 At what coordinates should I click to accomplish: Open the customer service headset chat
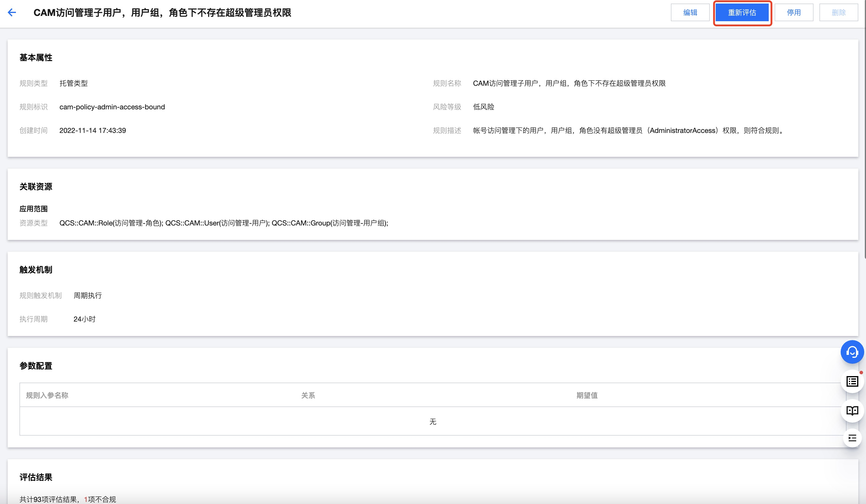click(852, 352)
